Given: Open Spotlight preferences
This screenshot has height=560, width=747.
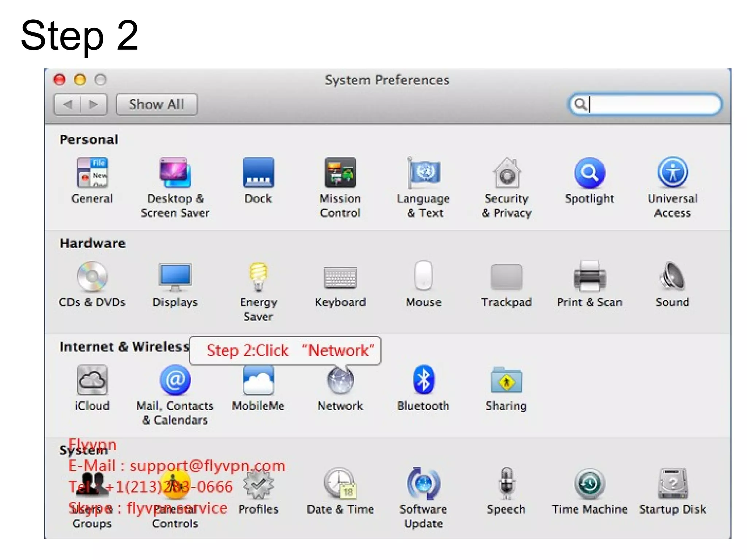Looking at the screenshot, I should pyautogui.click(x=589, y=173).
